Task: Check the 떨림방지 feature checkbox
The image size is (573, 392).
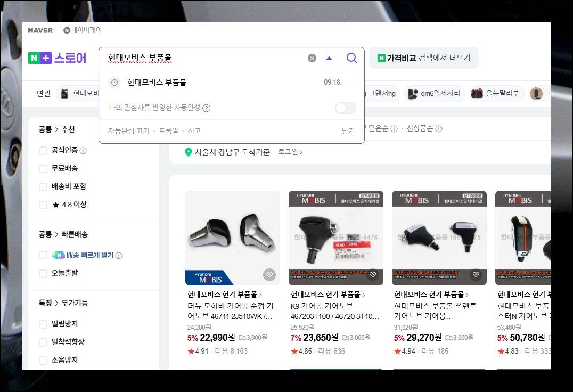Action: click(43, 324)
